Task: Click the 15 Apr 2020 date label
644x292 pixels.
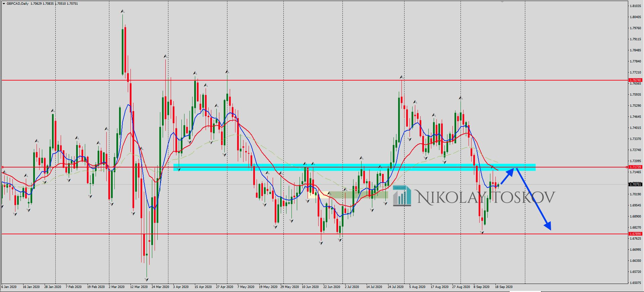Action: click(x=203, y=287)
